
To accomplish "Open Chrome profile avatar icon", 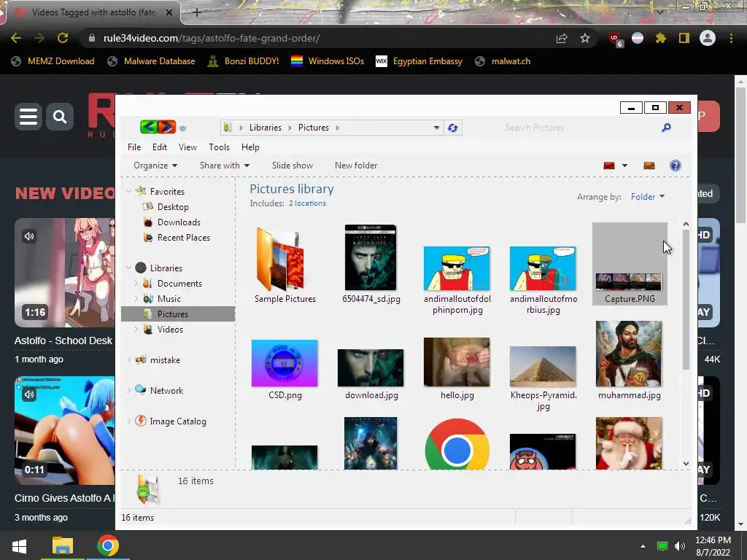I will coord(708,38).
